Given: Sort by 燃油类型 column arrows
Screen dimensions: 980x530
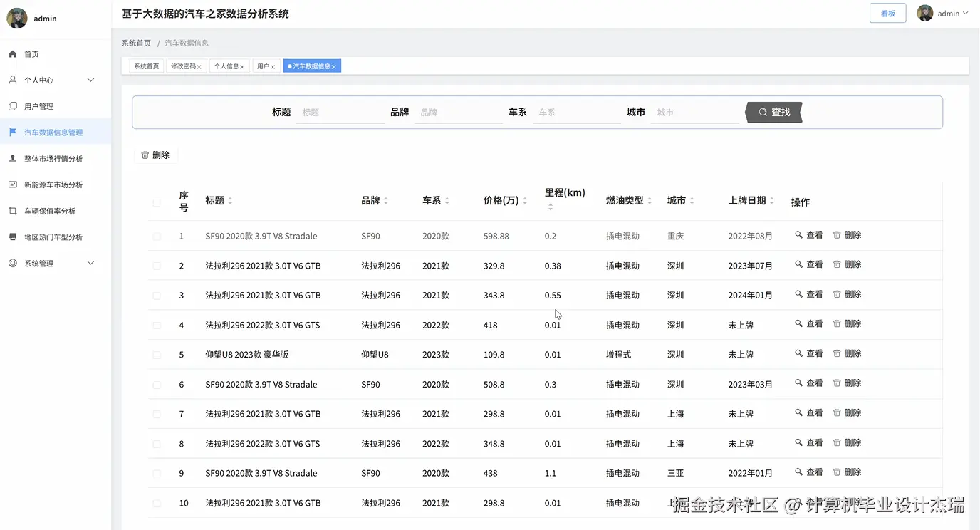Looking at the screenshot, I should (x=650, y=201).
